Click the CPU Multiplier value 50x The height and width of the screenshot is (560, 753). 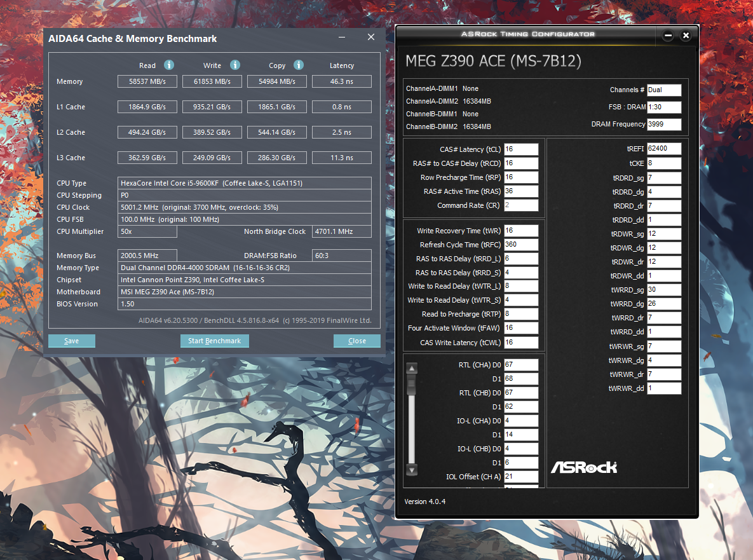[x=147, y=231]
